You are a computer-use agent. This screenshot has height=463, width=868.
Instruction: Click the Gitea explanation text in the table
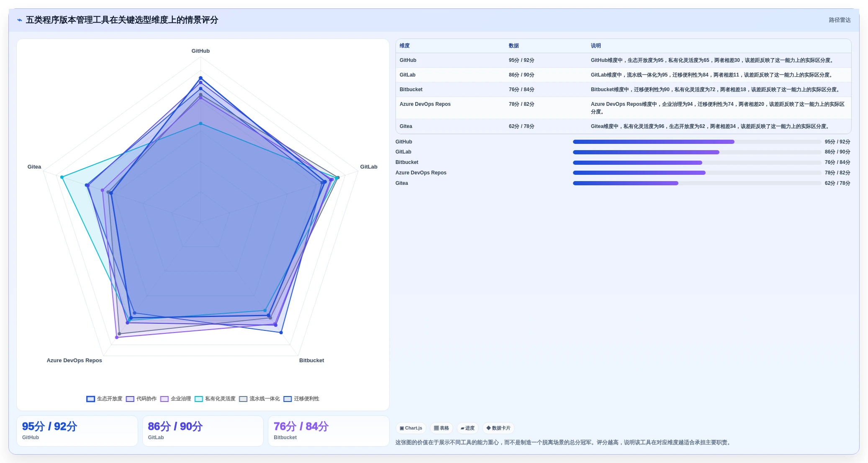click(710, 126)
